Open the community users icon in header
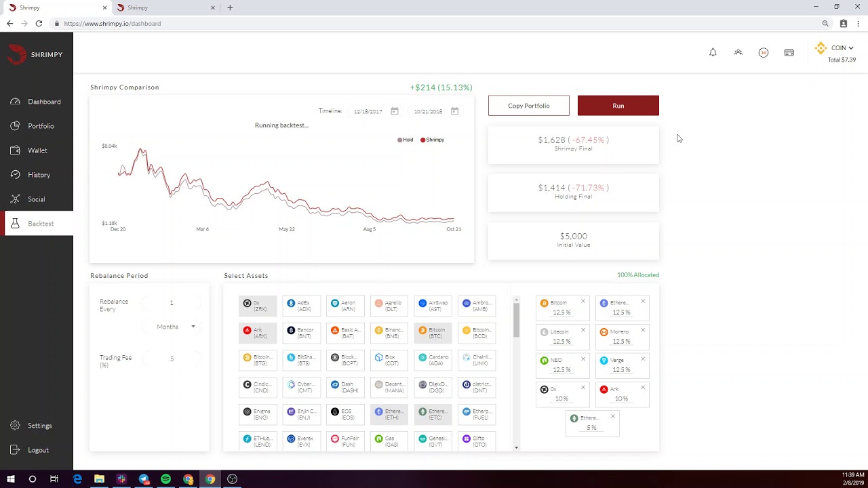868x488 pixels. tap(738, 52)
